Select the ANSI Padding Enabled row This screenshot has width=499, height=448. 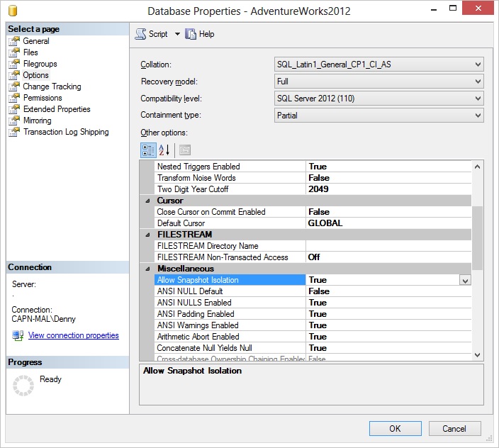click(313, 314)
